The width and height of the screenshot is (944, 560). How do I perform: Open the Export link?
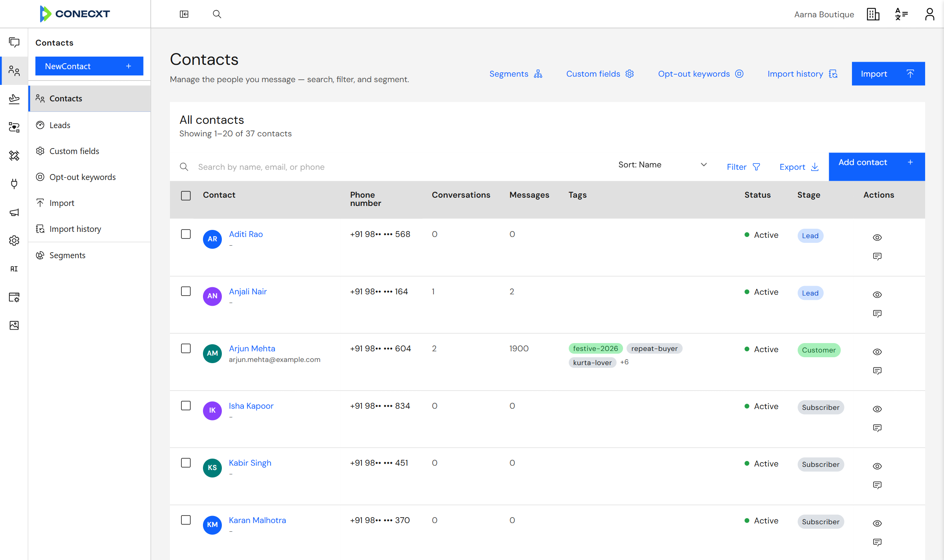pos(799,167)
